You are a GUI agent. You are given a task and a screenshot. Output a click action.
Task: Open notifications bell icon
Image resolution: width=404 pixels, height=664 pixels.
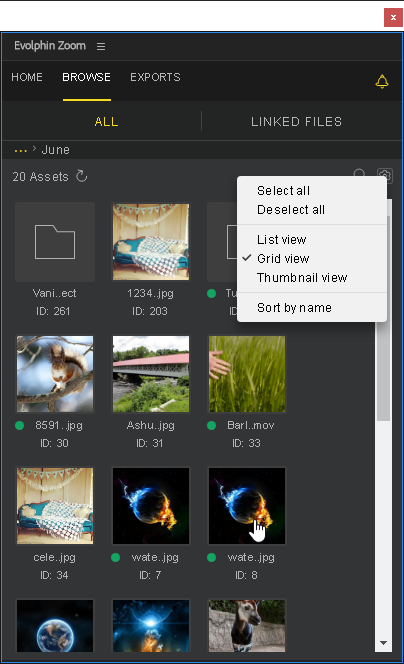pyautogui.click(x=382, y=81)
